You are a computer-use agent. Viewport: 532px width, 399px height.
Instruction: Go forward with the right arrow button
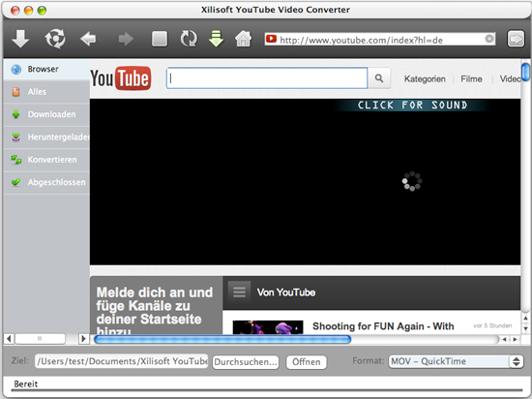(126, 39)
